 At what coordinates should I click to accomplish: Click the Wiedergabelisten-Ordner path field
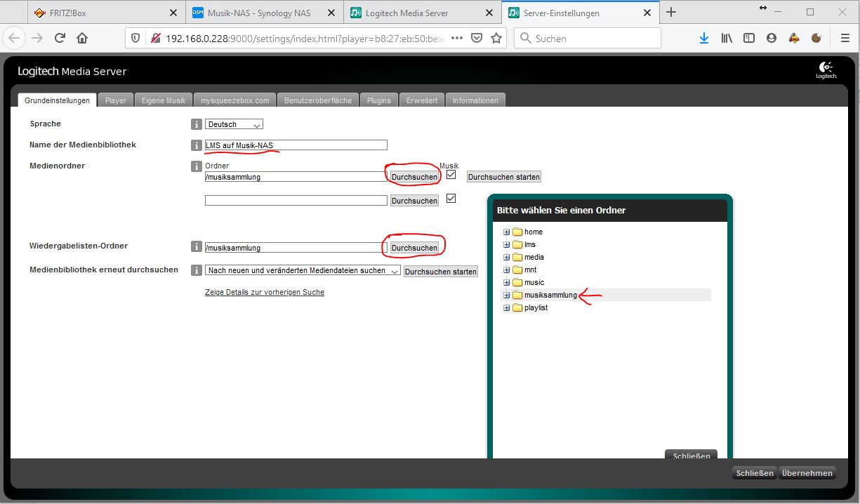point(296,248)
